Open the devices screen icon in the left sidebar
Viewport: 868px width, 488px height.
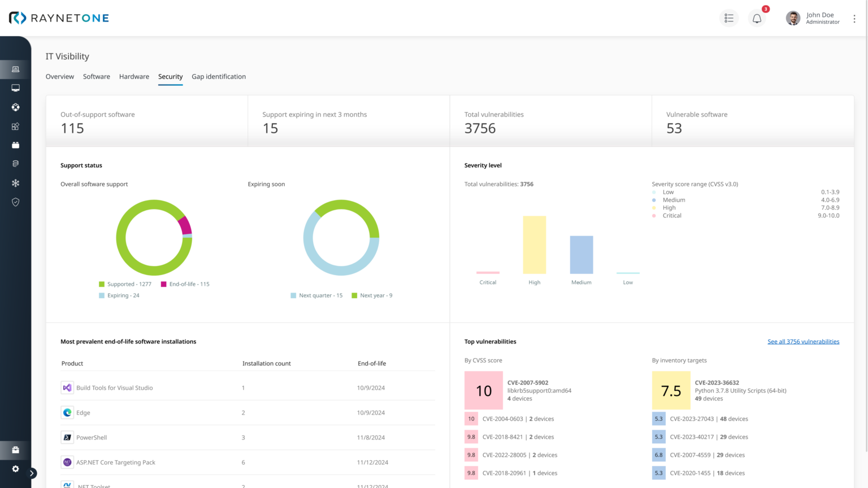coord(15,88)
